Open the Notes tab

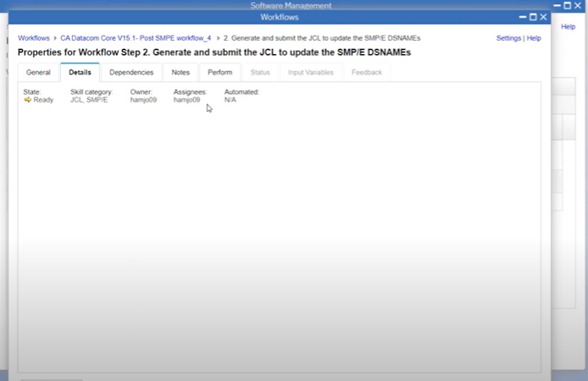point(180,72)
